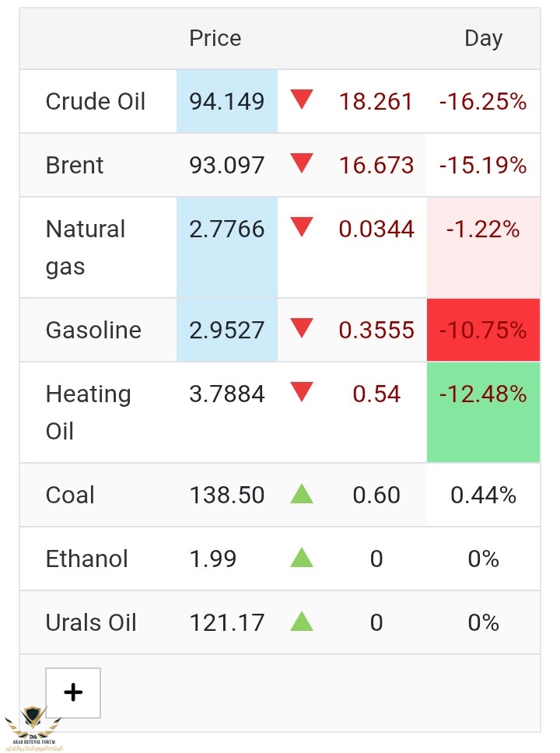Screen dimensions: 560x753
Task: Select the Heating Oil row label
Action: 89,412
